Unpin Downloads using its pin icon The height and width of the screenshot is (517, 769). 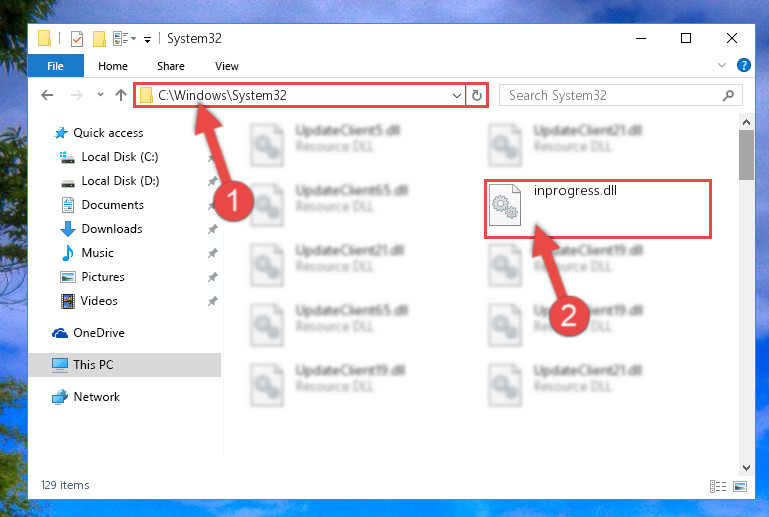tap(212, 229)
